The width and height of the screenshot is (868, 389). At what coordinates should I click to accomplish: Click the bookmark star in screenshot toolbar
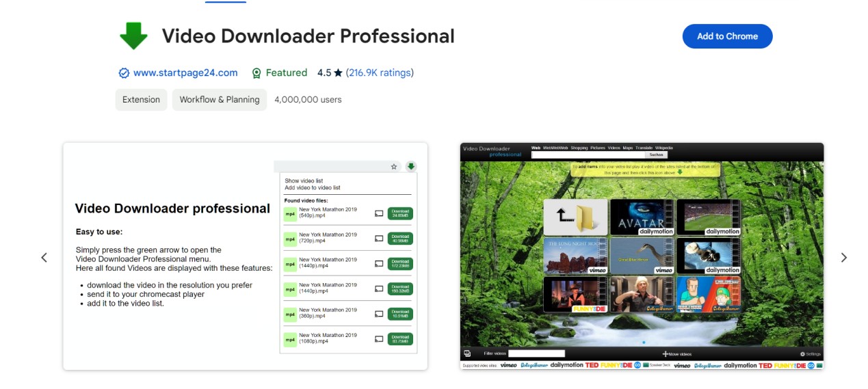[x=394, y=166]
